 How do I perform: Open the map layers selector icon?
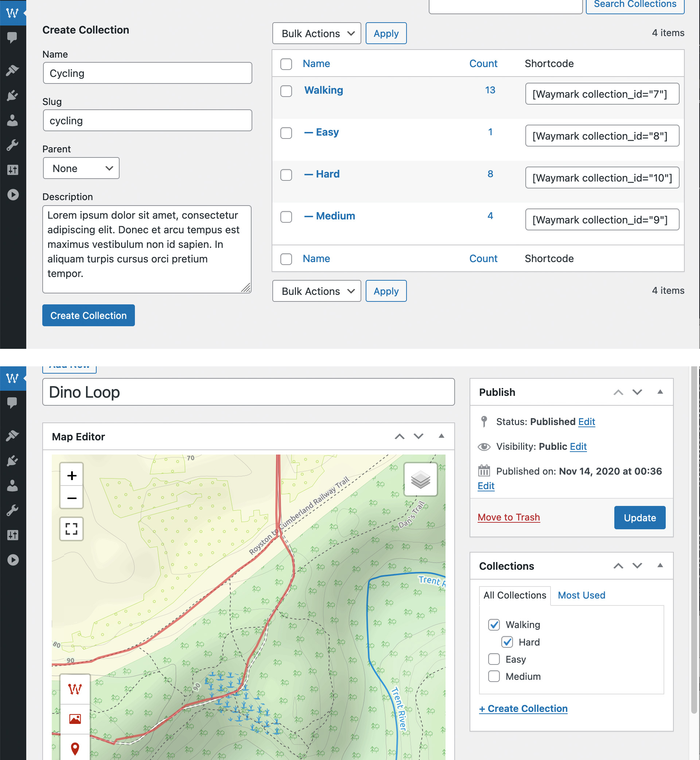420,479
